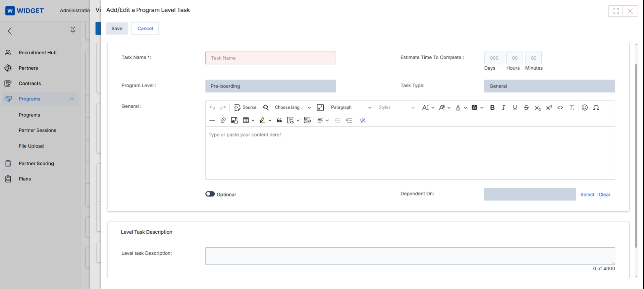Insert a link in the editor
The width and height of the screenshot is (644, 289).
tap(223, 120)
